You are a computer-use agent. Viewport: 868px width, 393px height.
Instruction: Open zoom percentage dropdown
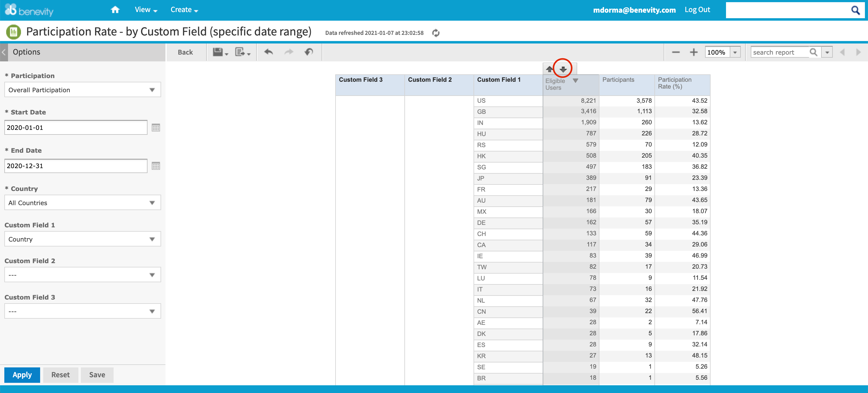point(735,52)
